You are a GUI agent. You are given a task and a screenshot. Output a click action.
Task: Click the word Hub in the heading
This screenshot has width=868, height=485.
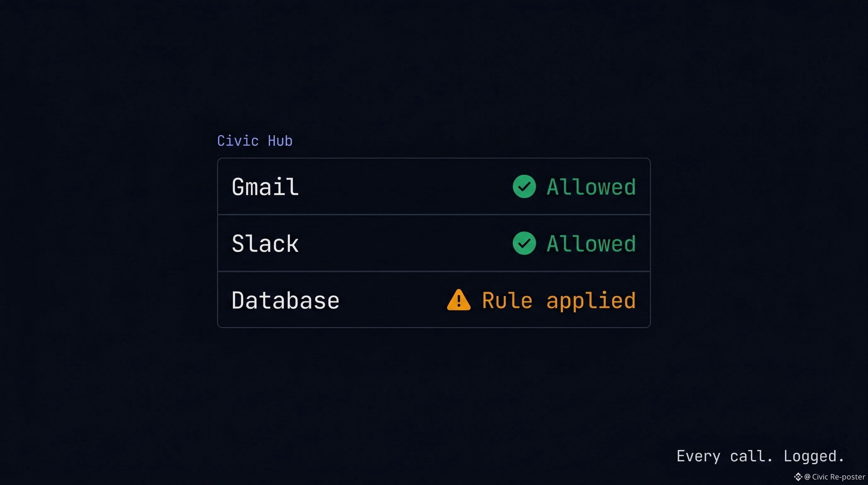pos(280,141)
